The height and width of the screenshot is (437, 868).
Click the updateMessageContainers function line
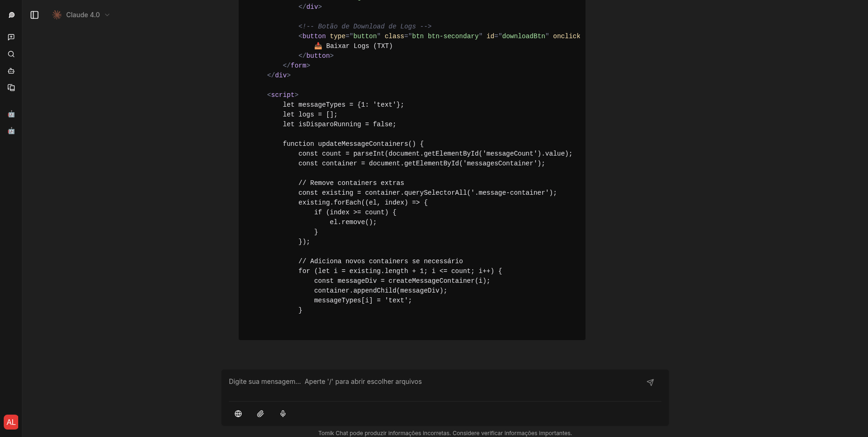coord(353,143)
